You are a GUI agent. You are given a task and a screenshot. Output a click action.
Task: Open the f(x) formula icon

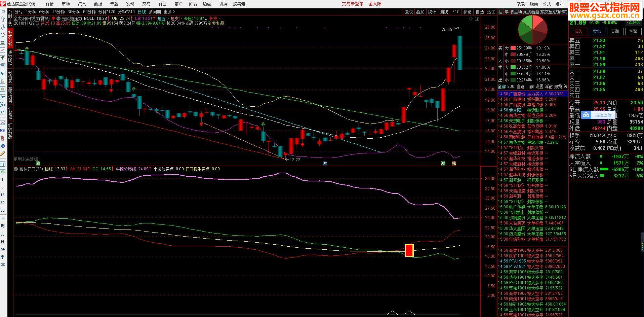[x=3, y=104]
